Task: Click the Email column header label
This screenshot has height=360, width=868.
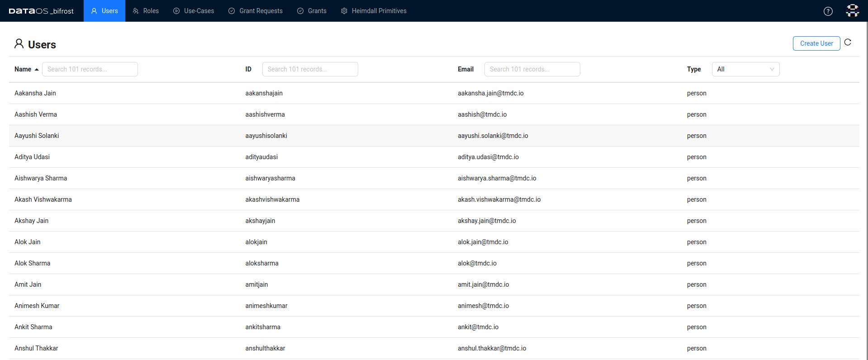Action: pos(465,69)
